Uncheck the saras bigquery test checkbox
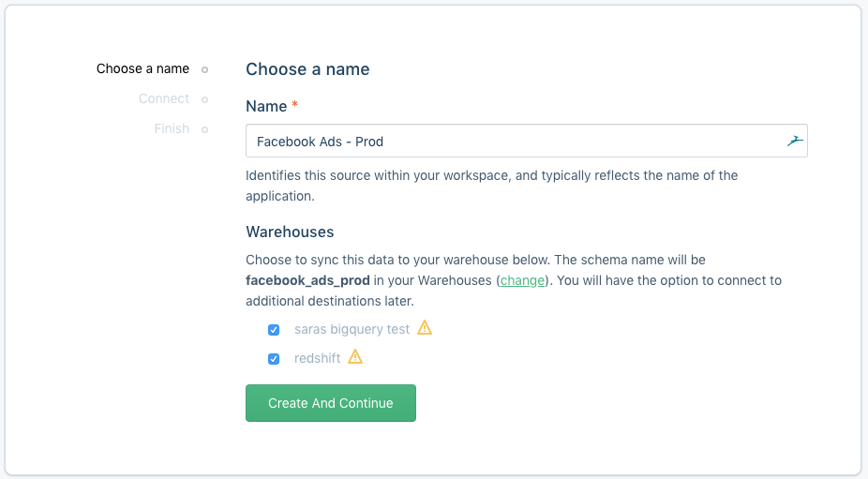This screenshot has width=868, height=479. coord(274,329)
